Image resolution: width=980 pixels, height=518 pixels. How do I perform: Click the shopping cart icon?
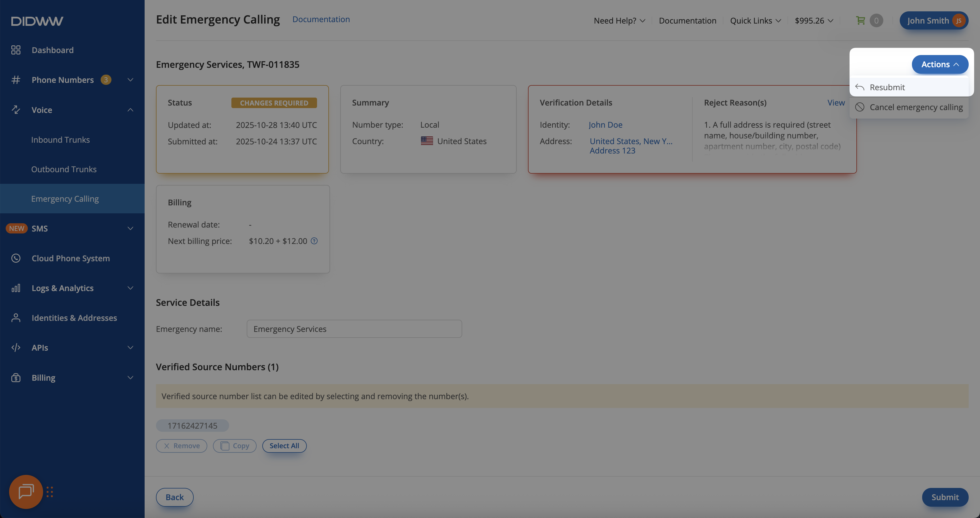[860, 20]
